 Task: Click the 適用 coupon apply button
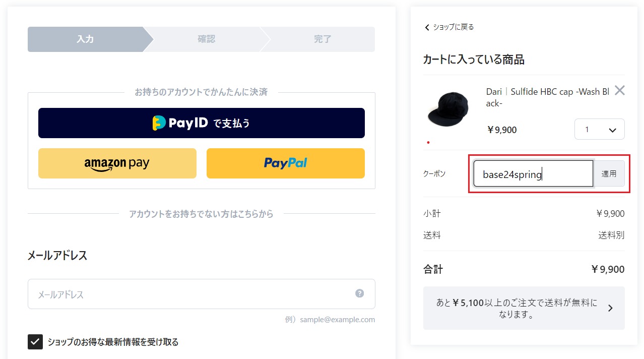click(609, 173)
